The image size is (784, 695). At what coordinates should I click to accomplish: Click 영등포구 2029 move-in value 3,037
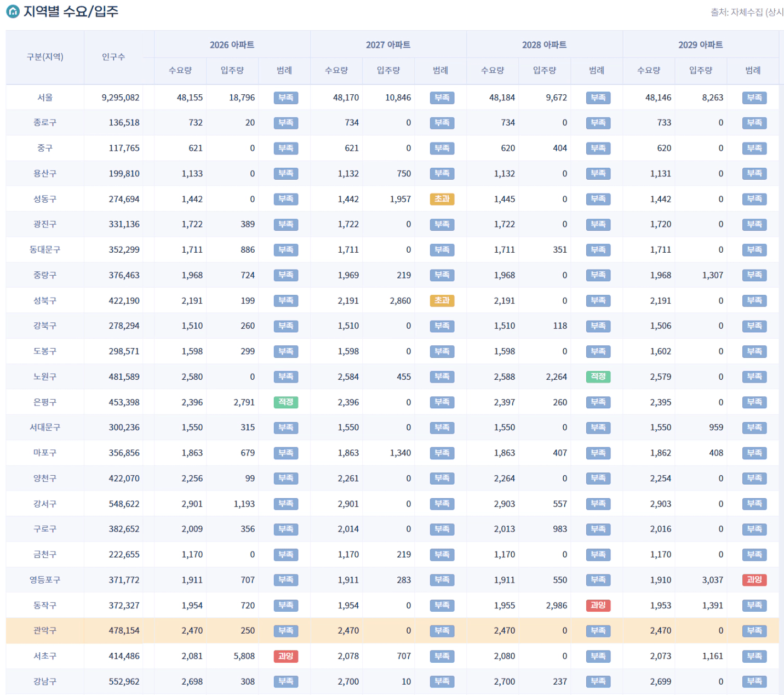tap(713, 579)
